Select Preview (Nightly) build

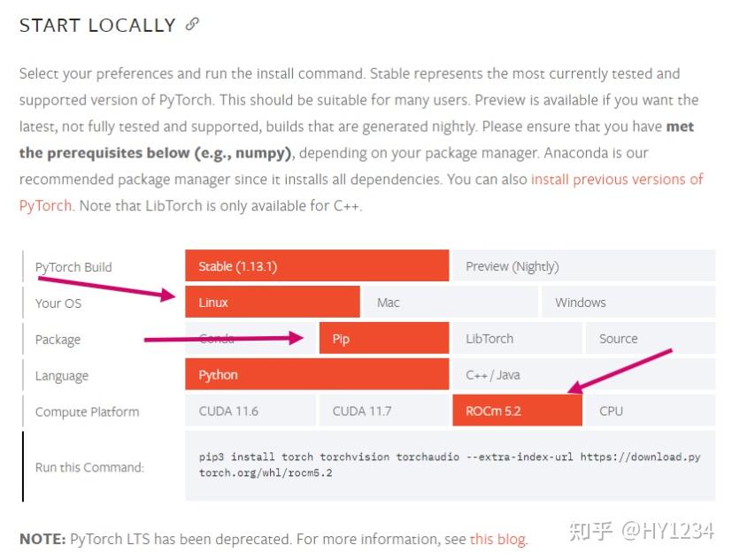coord(583,266)
